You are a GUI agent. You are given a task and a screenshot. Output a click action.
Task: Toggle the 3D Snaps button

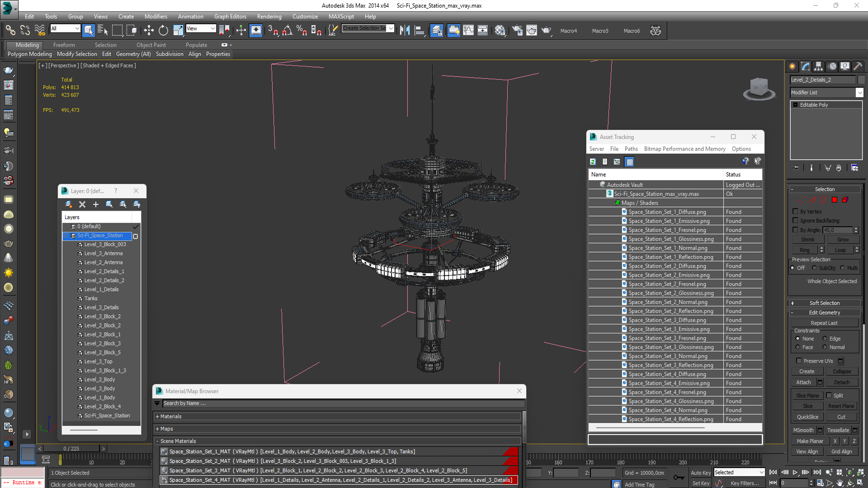pyautogui.click(x=273, y=30)
